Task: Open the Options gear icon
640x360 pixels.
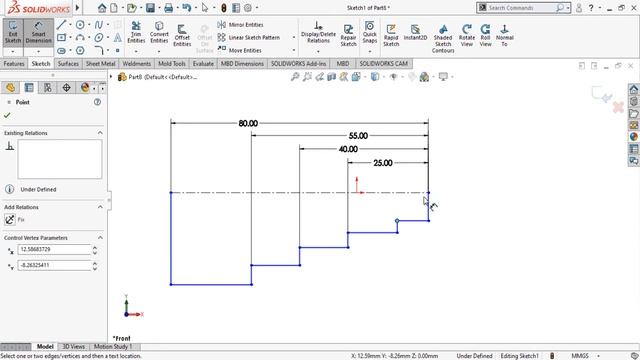Action: tap(248, 8)
